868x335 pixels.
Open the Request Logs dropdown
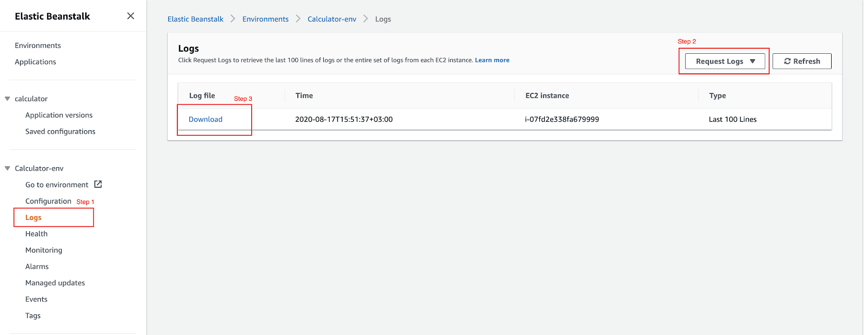click(x=725, y=61)
